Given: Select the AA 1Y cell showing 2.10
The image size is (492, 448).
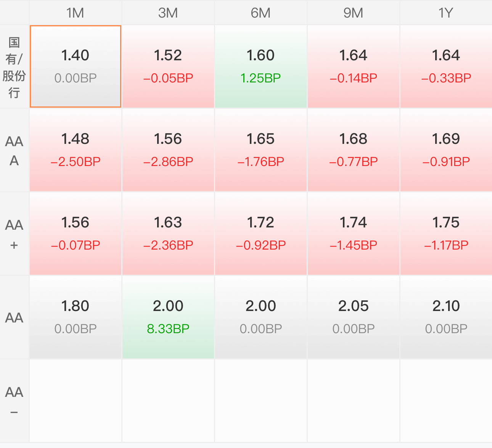Looking at the screenshot, I should click(x=445, y=317).
